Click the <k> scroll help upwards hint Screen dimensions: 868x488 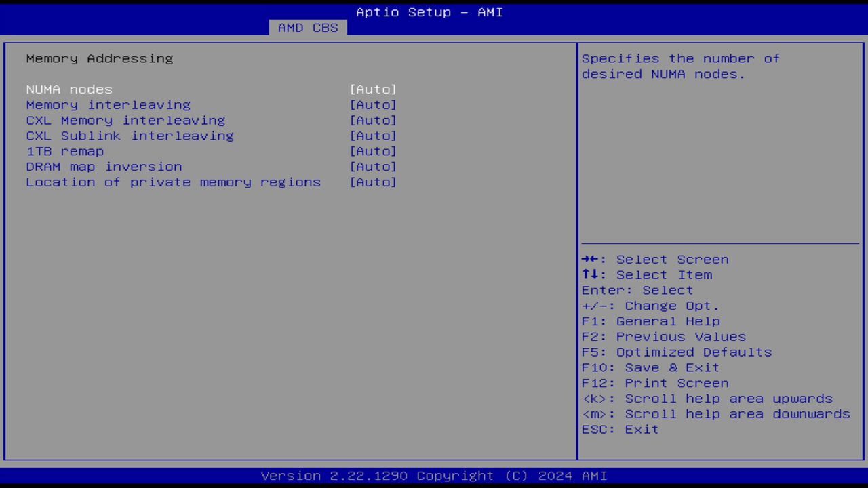[707, 399]
